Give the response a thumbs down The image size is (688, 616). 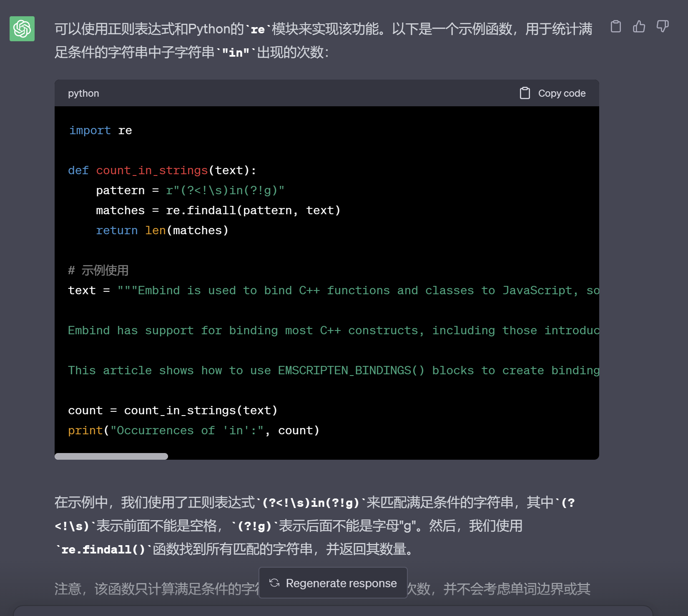[663, 27]
